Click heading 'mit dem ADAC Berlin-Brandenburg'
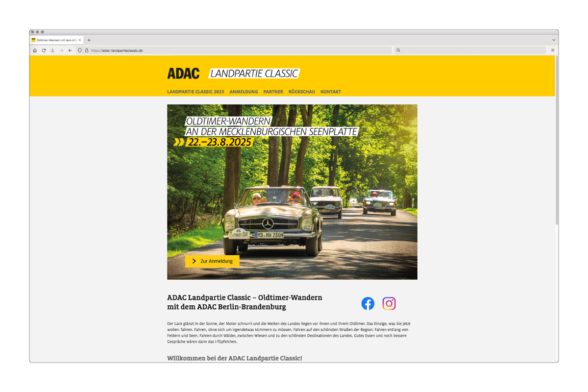 [226, 307]
